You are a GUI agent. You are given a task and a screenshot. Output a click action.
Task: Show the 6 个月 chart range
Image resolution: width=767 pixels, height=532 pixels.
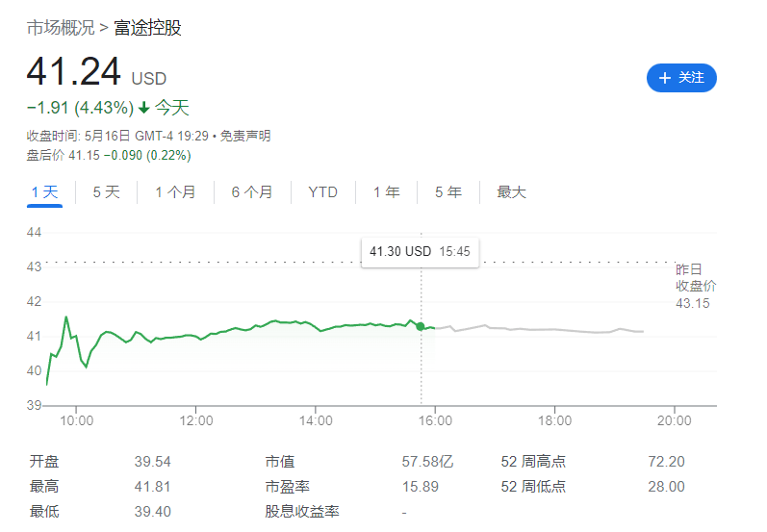click(x=251, y=192)
